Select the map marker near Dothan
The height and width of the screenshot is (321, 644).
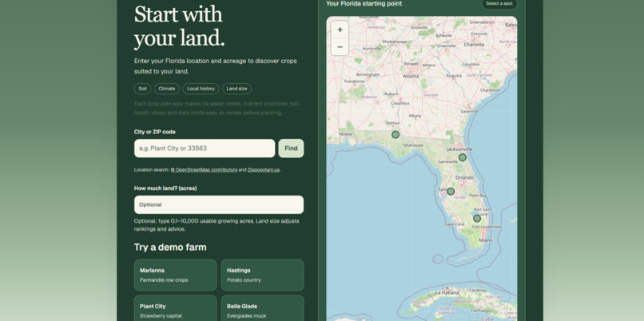[x=395, y=135]
